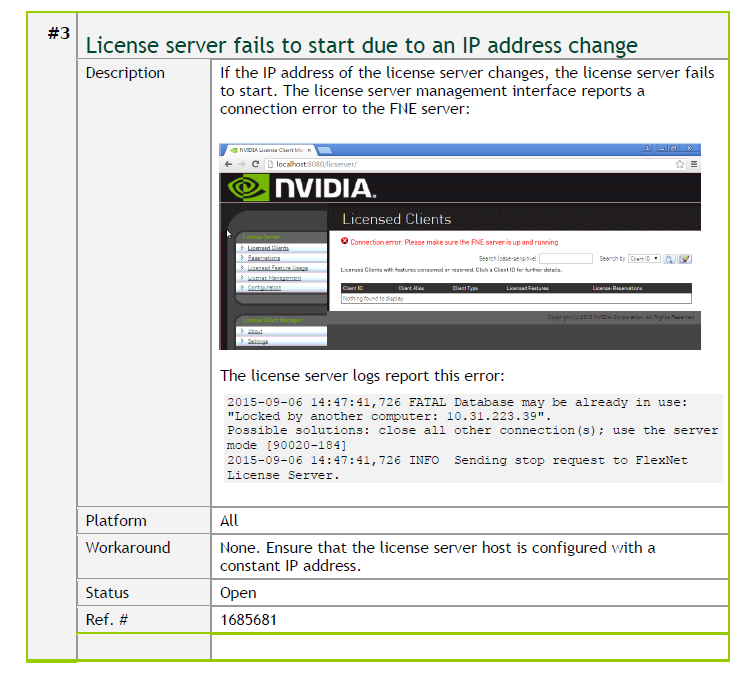Click the log text block starting with '2015-09-06 14:47:41,726 FATAL'
Viewport: 751px width, 673px height.
coord(473,439)
